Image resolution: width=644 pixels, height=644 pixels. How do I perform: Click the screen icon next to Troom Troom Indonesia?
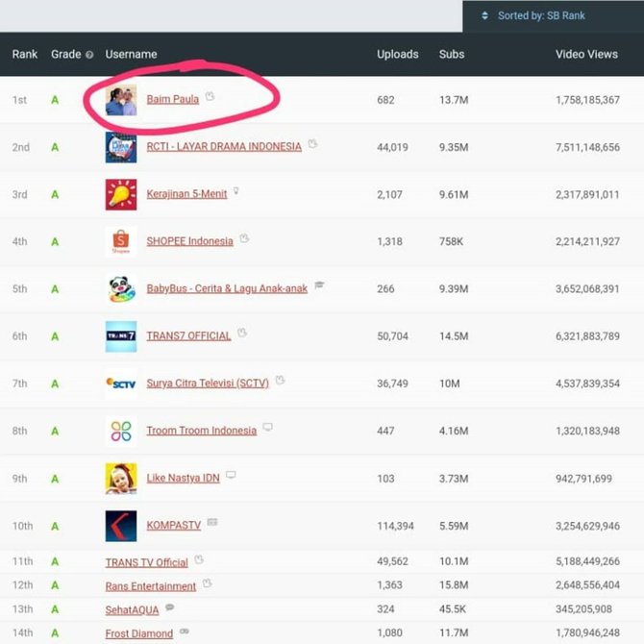tap(267, 427)
